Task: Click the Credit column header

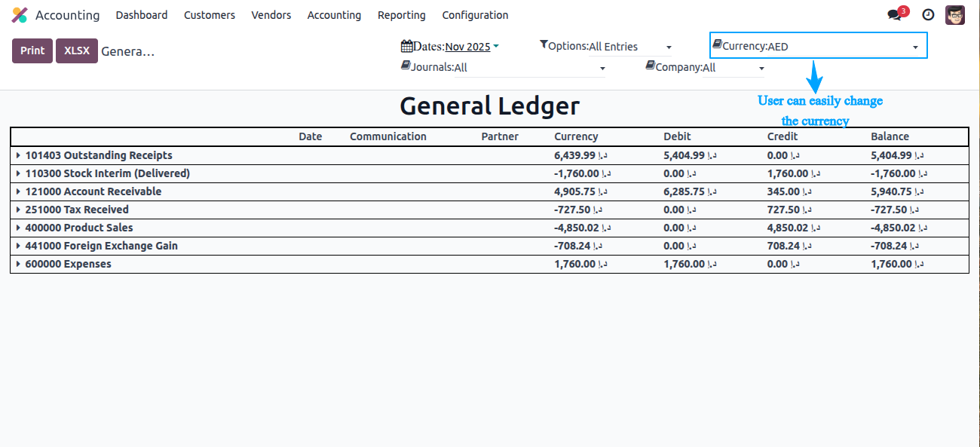Action: (782, 136)
